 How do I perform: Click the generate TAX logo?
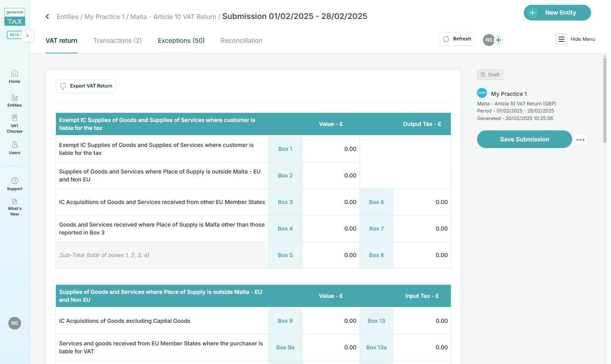pyautogui.click(x=15, y=17)
